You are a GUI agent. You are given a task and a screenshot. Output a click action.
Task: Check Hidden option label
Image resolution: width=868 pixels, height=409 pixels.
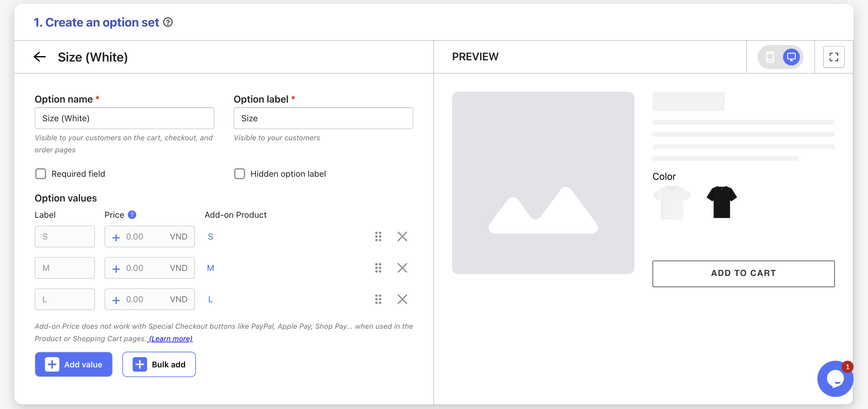pyautogui.click(x=240, y=174)
